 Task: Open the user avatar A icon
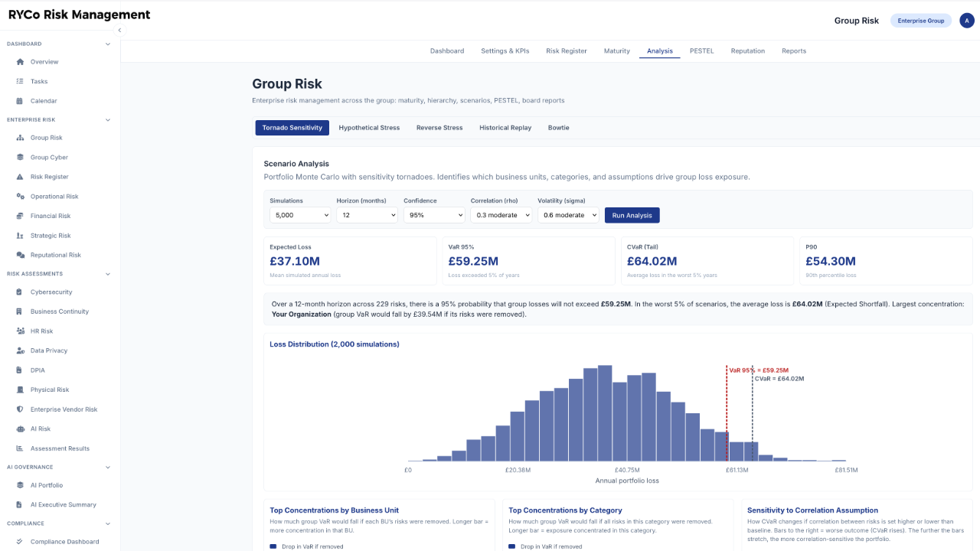[965, 21]
